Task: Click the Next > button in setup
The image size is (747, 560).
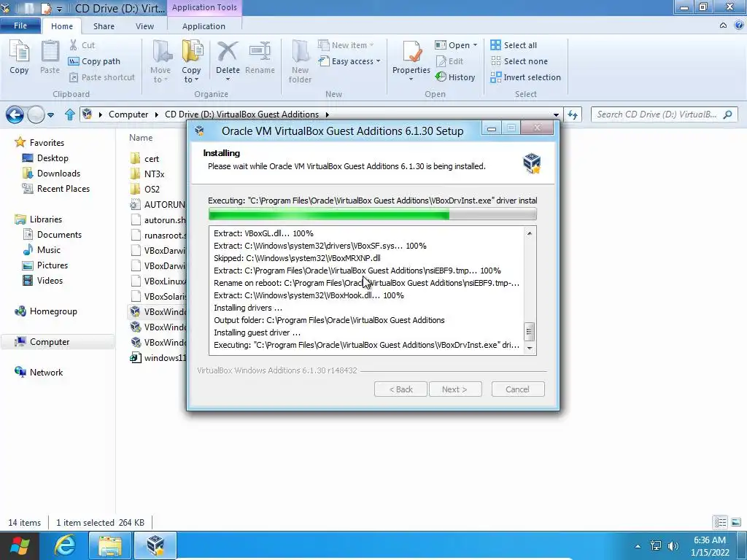Action: [x=455, y=389]
